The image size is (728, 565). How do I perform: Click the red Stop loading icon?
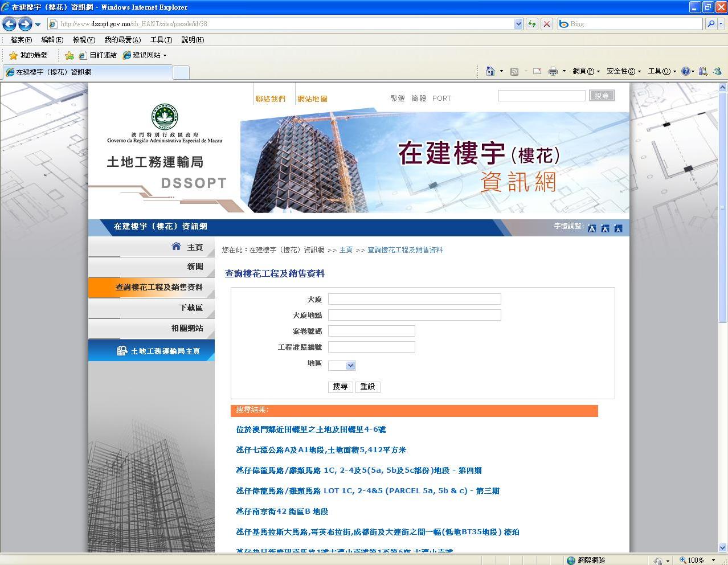point(546,24)
